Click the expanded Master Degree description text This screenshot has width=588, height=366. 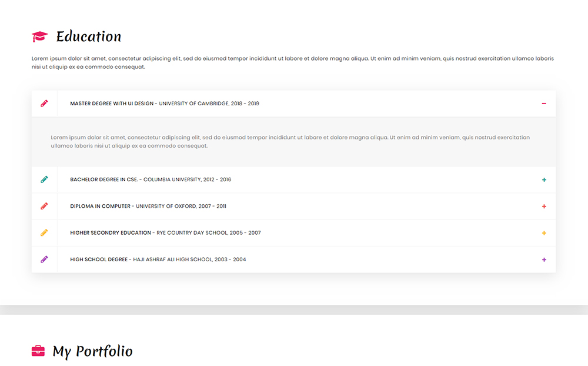[x=290, y=141]
